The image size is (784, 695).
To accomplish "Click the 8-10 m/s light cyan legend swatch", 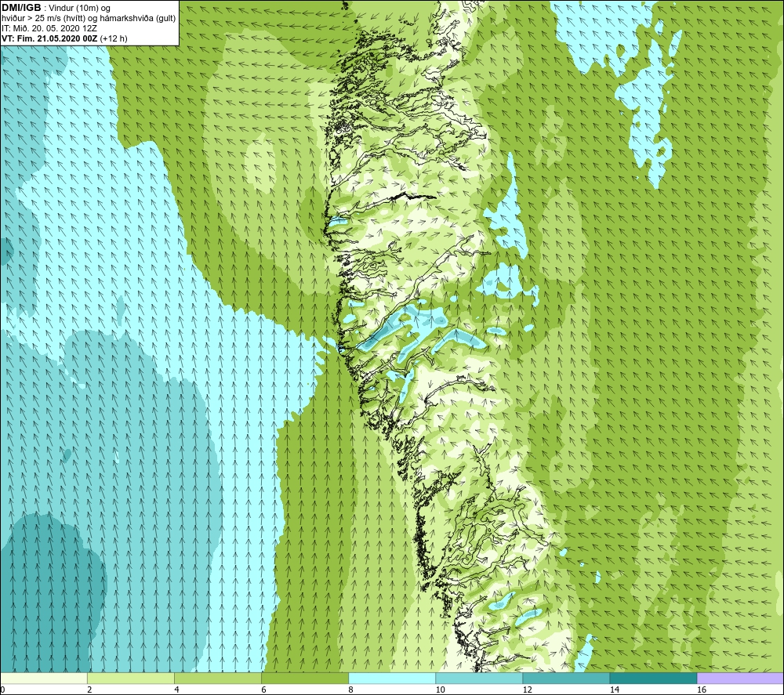I will pos(391,679).
